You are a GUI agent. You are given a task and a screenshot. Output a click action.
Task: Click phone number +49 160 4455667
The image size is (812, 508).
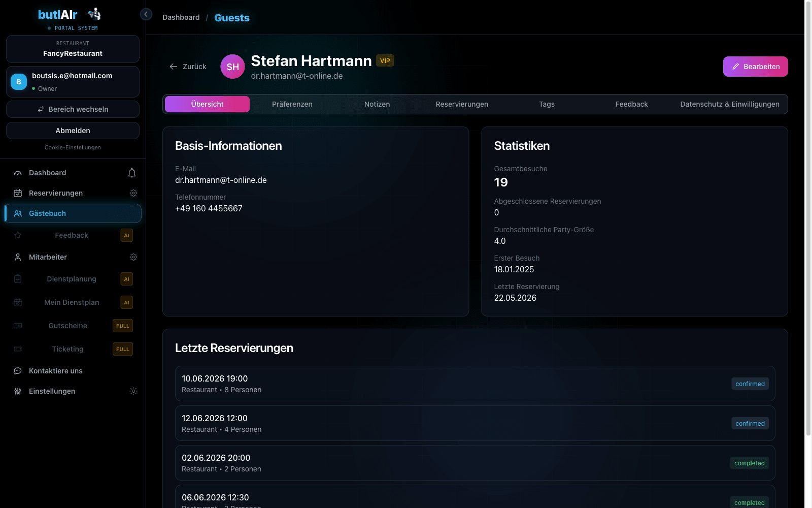[x=209, y=208]
